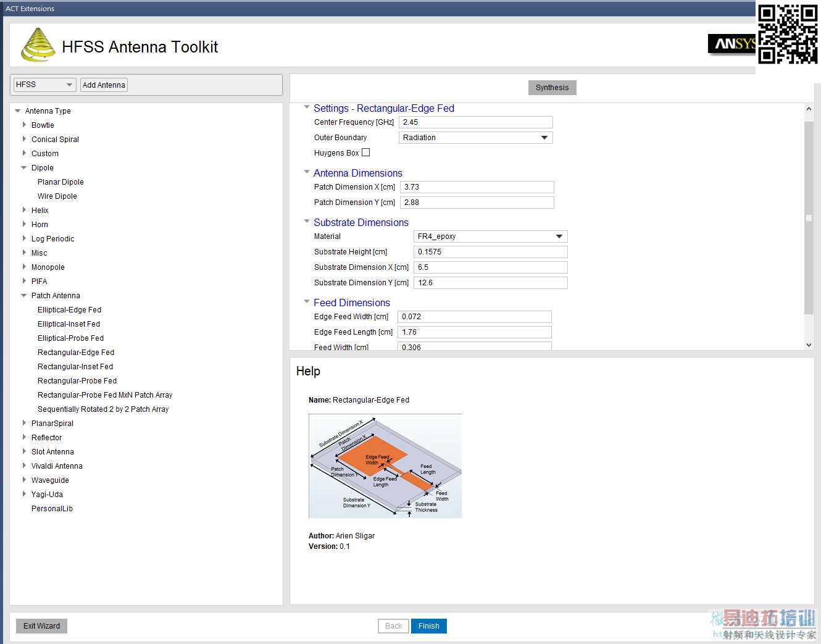Select Rectangular-Edge Fed patch antenna
This screenshot has width=821, height=644.
76,353
